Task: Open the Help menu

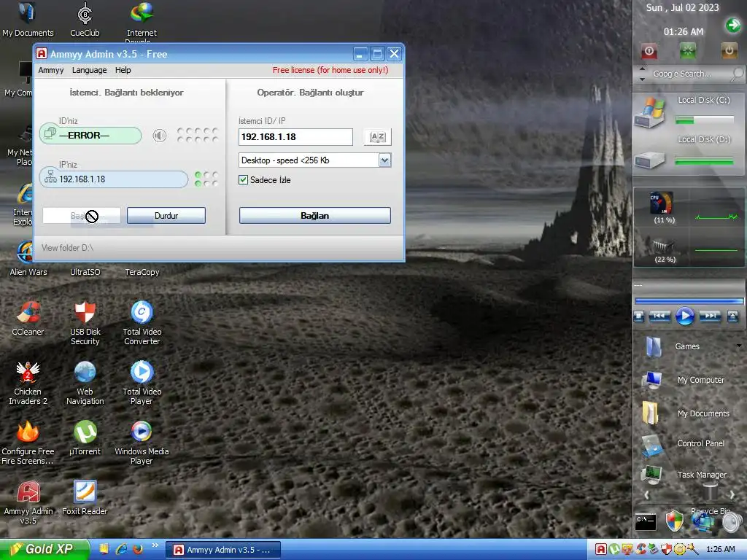Action: [123, 70]
